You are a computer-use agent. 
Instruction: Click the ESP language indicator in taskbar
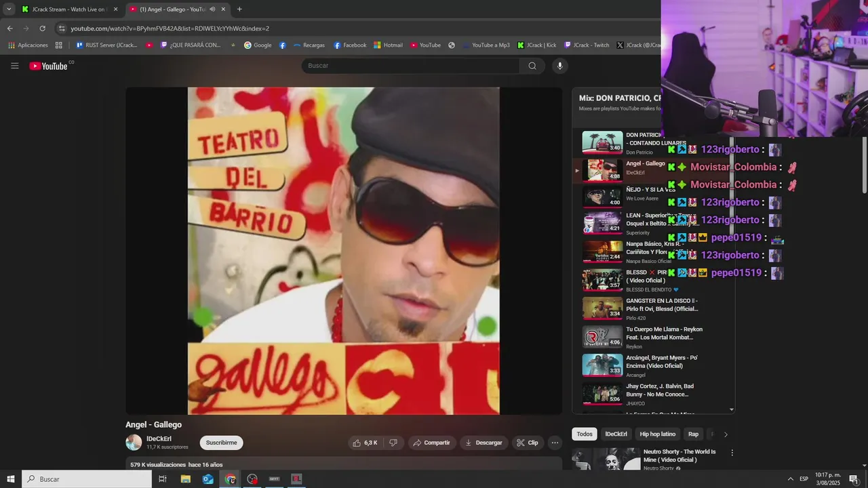coord(804,479)
